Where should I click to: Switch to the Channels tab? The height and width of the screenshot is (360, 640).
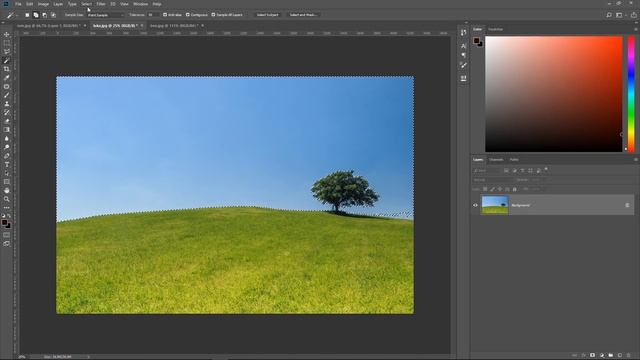pyautogui.click(x=496, y=160)
